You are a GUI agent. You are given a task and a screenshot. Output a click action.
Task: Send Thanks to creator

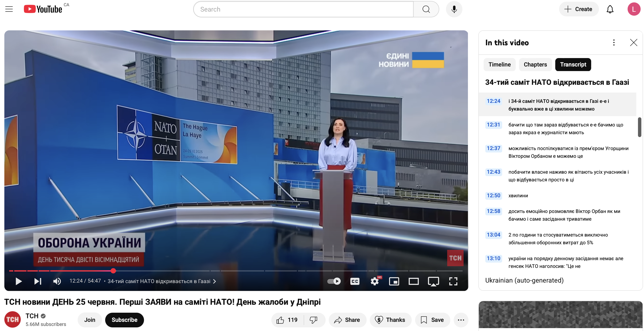pyautogui.click(x=390, y=320)
